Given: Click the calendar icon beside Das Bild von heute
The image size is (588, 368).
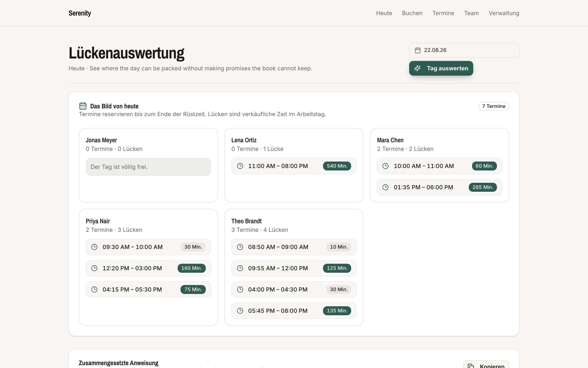Looking at the screenshot, I should coord(83,106).
